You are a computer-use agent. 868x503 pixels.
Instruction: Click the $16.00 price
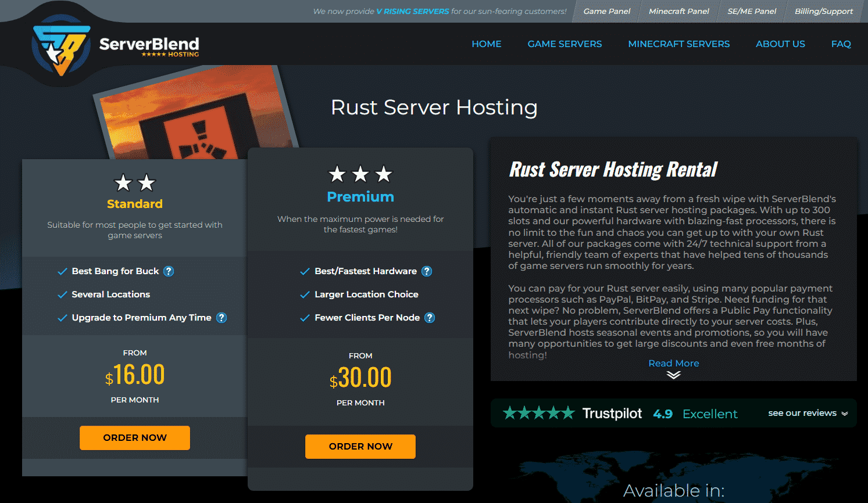click(x=135, y=375)
